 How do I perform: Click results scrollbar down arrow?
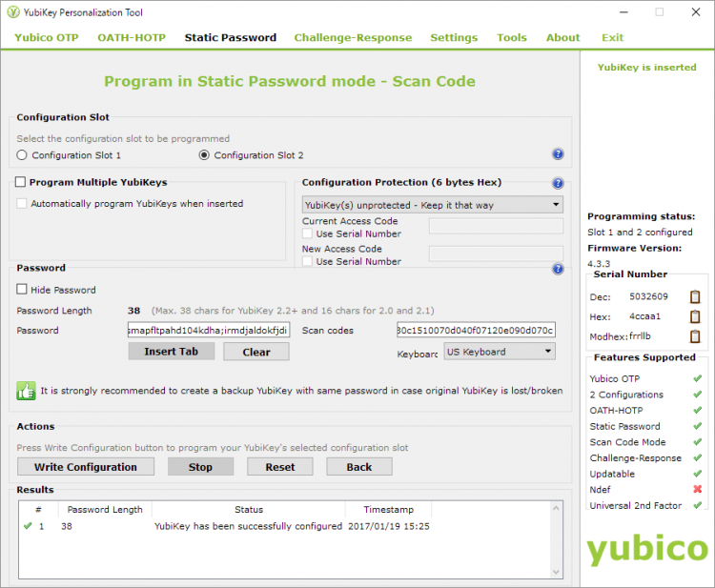(556, 572)
